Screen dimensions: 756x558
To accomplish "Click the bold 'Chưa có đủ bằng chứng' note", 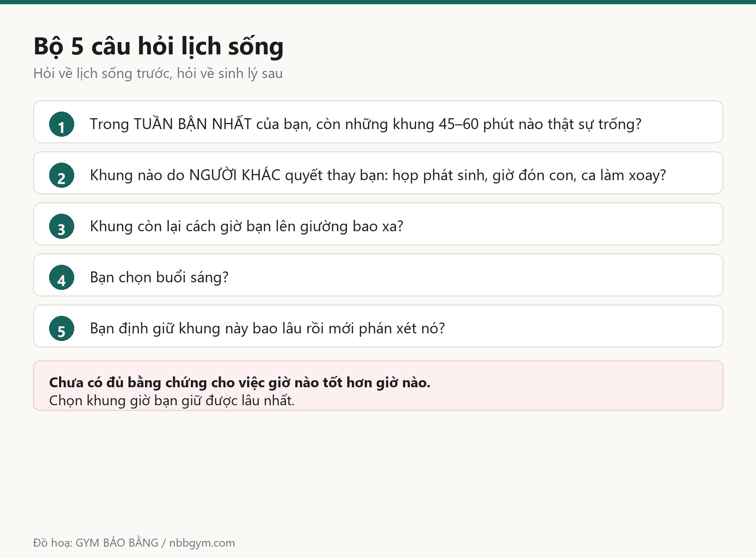I will click(x=240, y=382).
